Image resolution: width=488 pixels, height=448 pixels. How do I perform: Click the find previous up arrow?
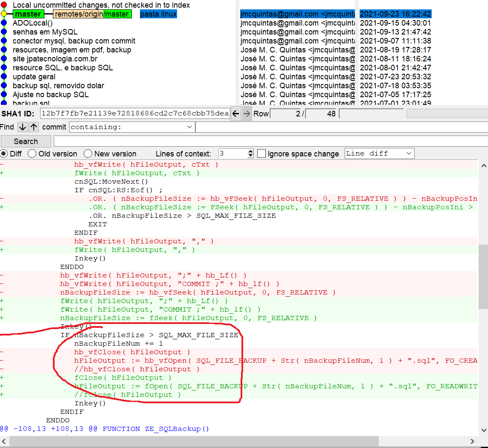34,127
